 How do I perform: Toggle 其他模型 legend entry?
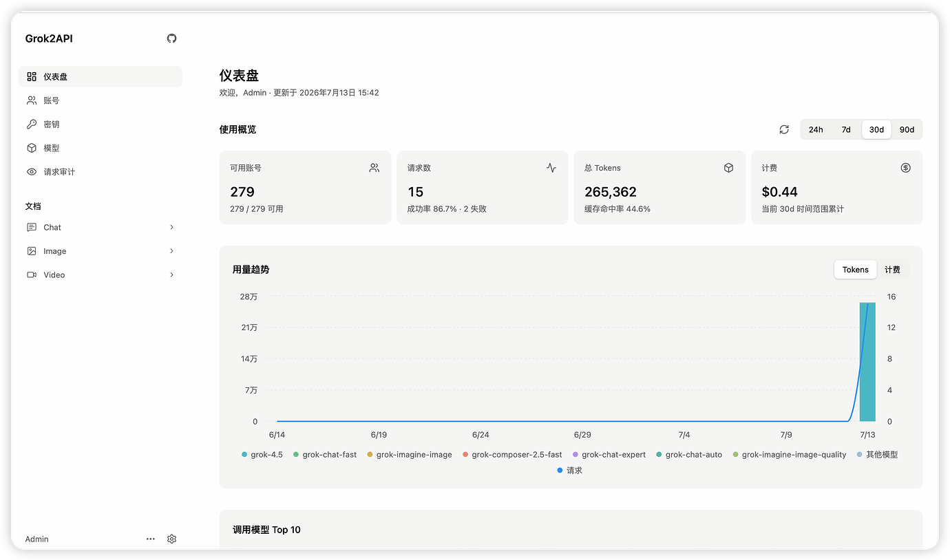pyautogui.click(x=877, y=455)
